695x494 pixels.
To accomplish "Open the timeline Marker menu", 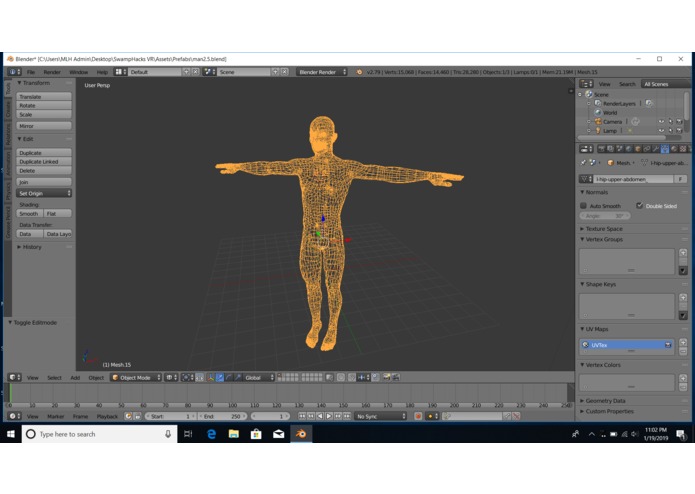I will (55, 416).
